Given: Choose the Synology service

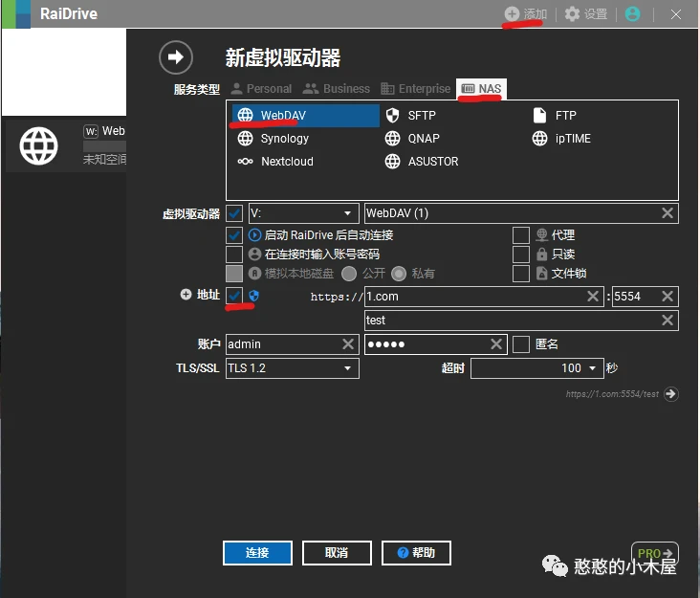Looking at the screenshot, I should click(x=273, y=139).
